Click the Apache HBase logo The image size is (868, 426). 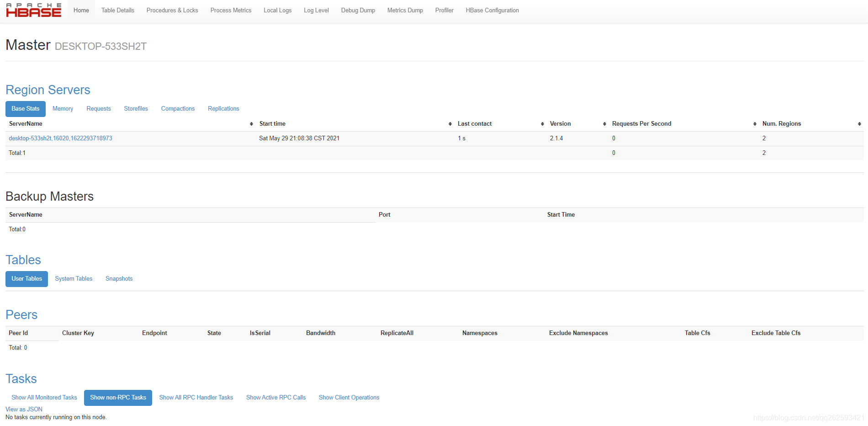33,10
